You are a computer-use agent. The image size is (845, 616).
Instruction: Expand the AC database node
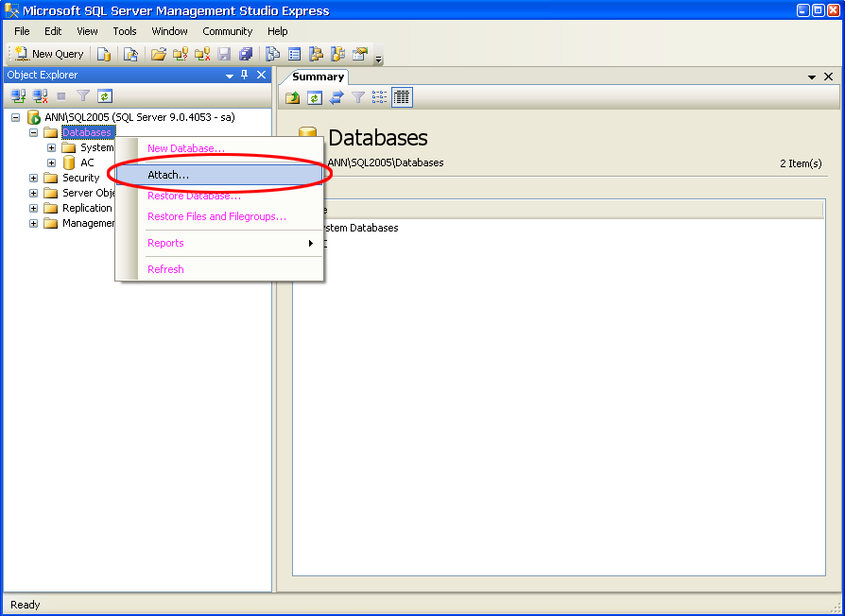52,163
